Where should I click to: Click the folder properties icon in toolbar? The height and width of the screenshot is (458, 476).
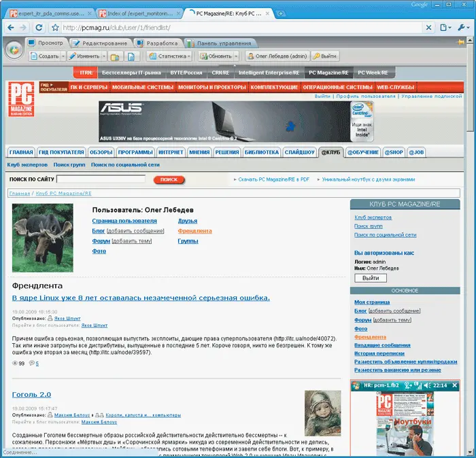click(x=115, y=56)
